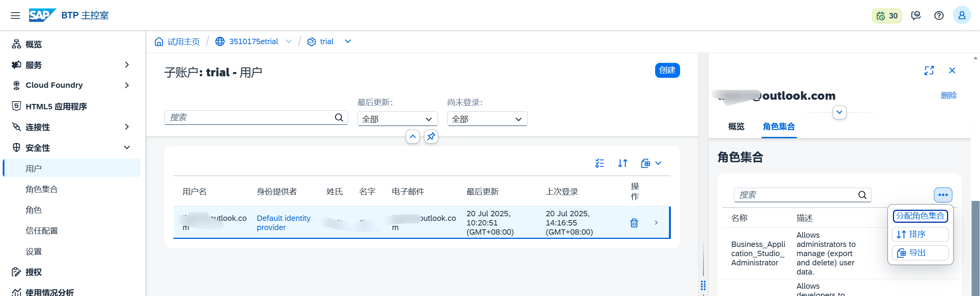Close the user detail panel
The image size is (980, 296).
tap(952, 71)
